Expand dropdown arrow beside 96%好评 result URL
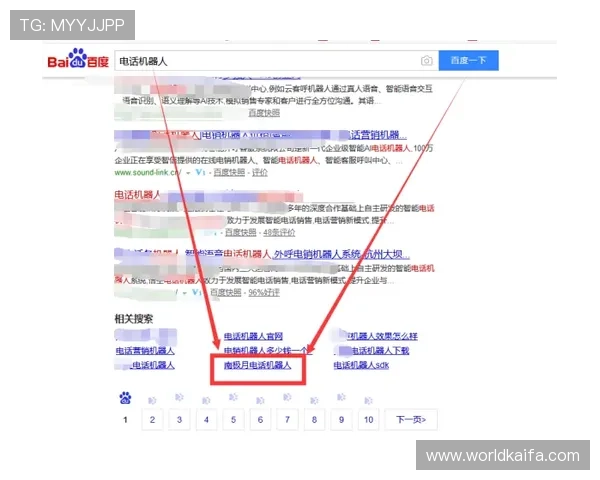 (x=184, y=293)
